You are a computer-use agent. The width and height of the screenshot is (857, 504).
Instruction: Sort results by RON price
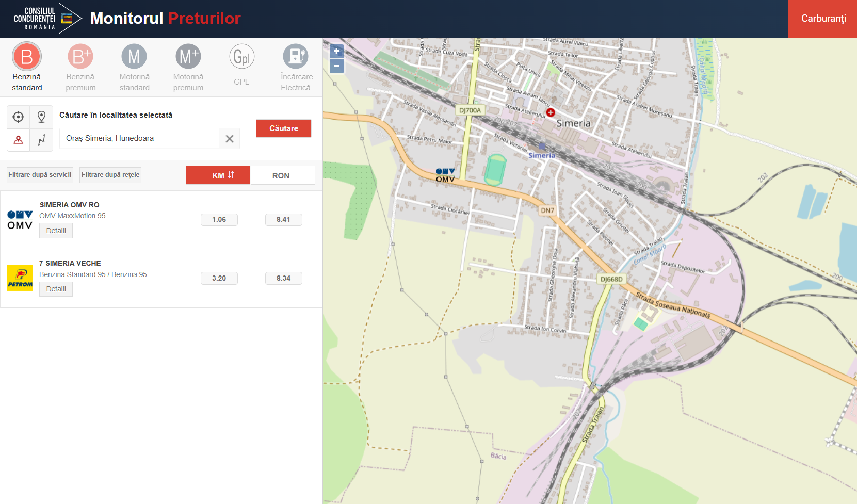click(282, 175)
